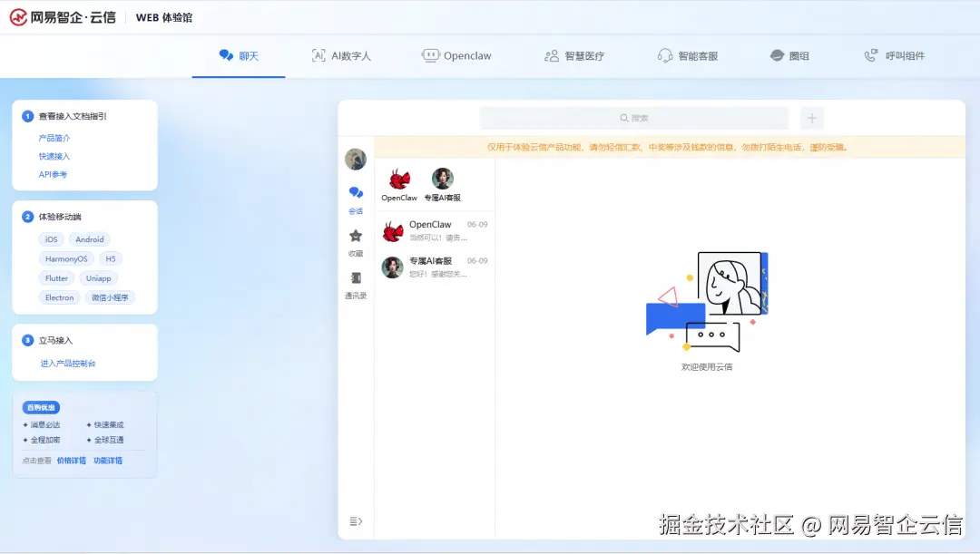The width and height of the screenshot is (980, 554).
Task: Click the pinned 专属AI客服 avatar
Action: click(x=443, y=179)
